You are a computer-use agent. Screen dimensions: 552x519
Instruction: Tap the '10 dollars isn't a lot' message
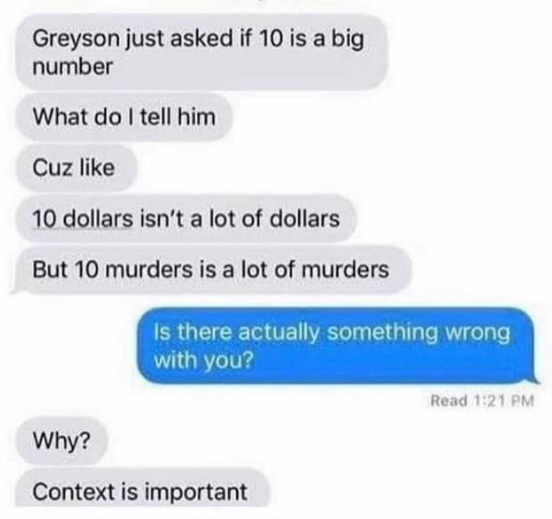tap(186, 219)
